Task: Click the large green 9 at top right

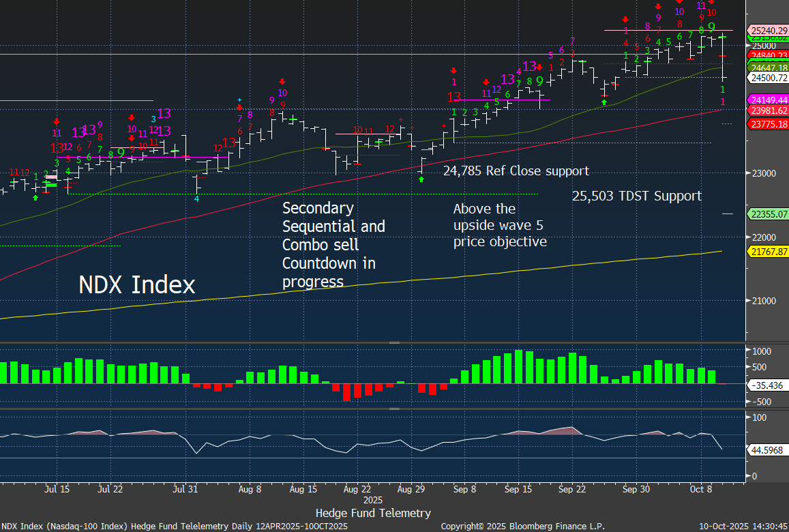Action: pyautogui.click(x=711, y=27)
